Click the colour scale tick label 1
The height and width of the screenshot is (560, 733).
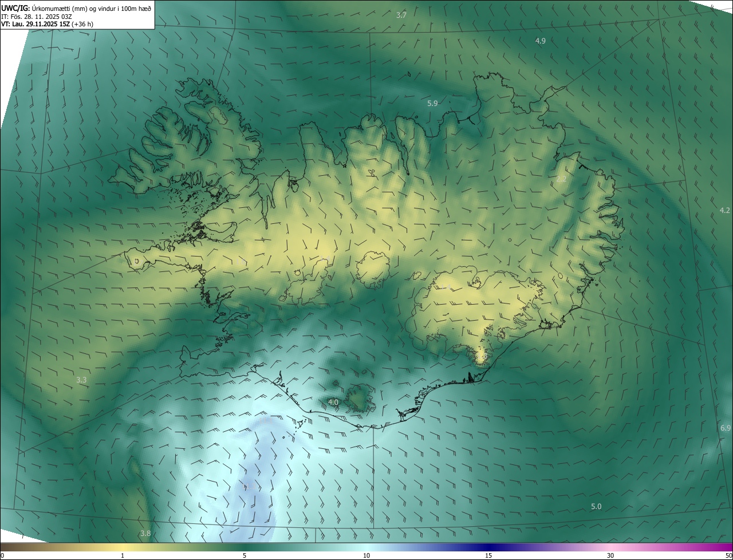click(x=123, y=555)
